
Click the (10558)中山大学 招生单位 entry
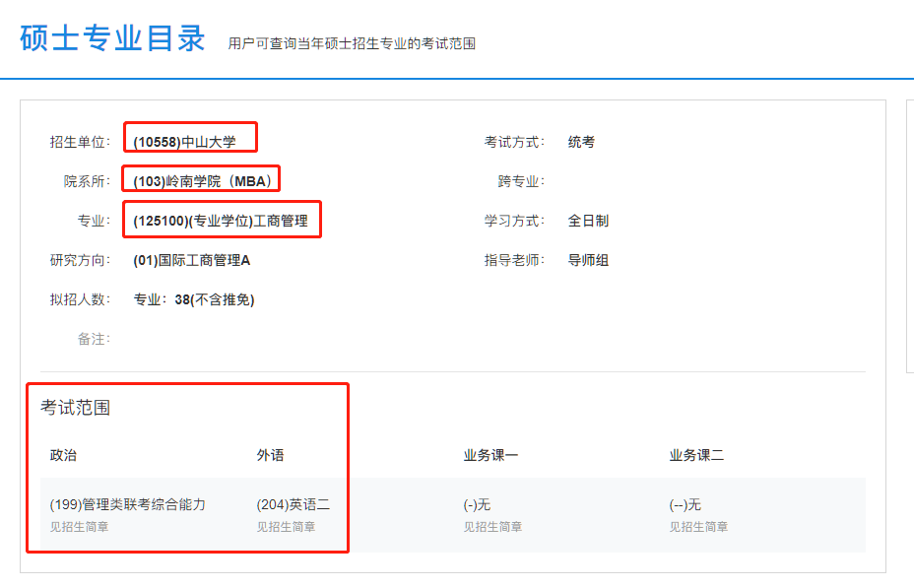point(190,137)
